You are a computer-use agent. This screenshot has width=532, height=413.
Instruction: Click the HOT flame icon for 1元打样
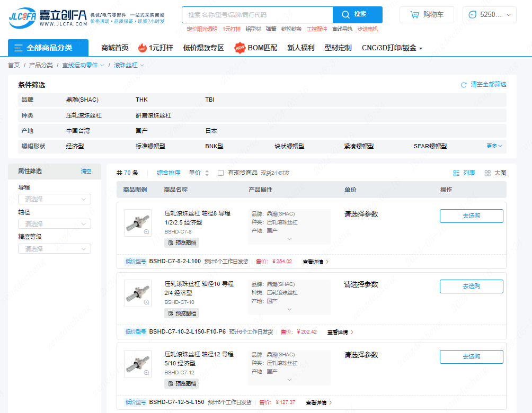[143, 48]
